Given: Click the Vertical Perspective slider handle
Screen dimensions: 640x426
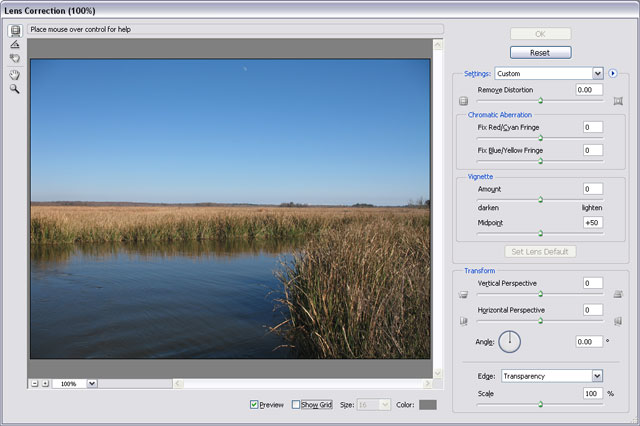Looking at the screenshot, I should (540, 294).
